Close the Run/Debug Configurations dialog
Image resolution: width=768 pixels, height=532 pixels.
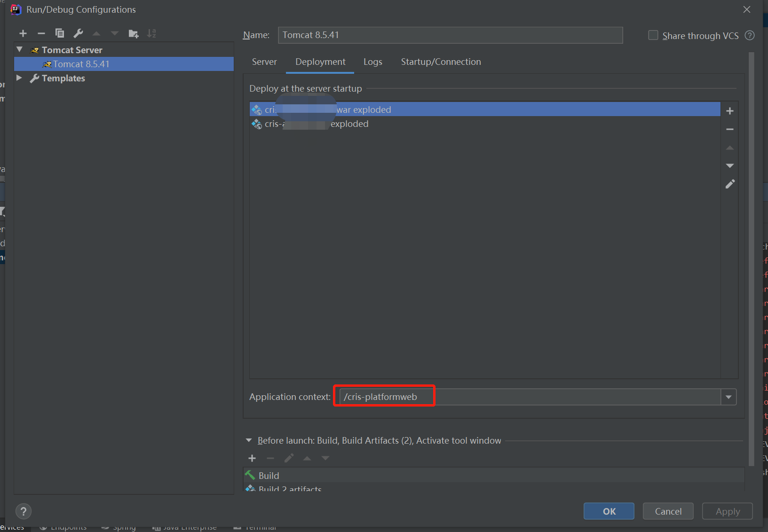747,9
